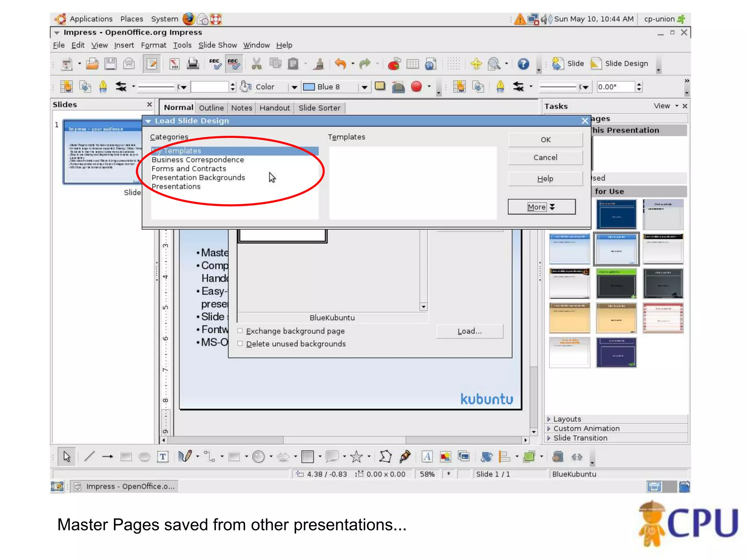The height and width of the screenshot is (560, 747).
Task: Select the dark blue master page thumbnail
Action: [616, 214]
